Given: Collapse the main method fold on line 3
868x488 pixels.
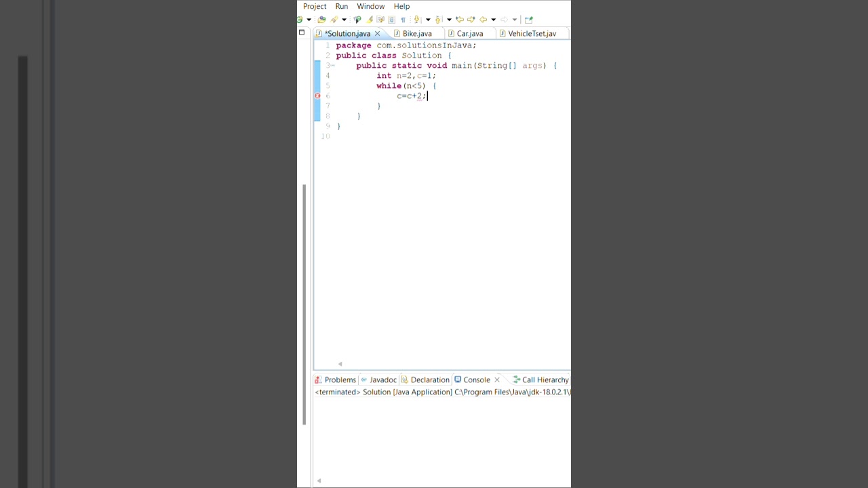Looking at the screenshot, I should click(x=332, y=66).
